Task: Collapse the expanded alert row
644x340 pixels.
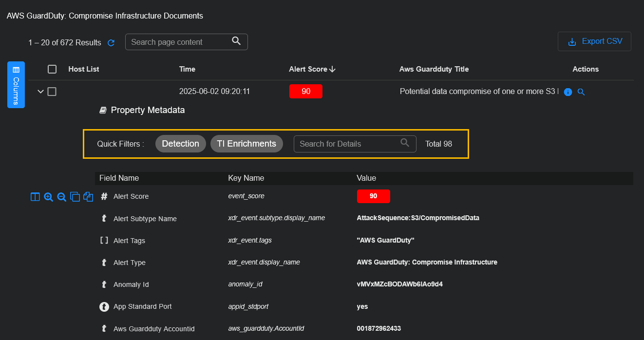Action: click(40, 91)
